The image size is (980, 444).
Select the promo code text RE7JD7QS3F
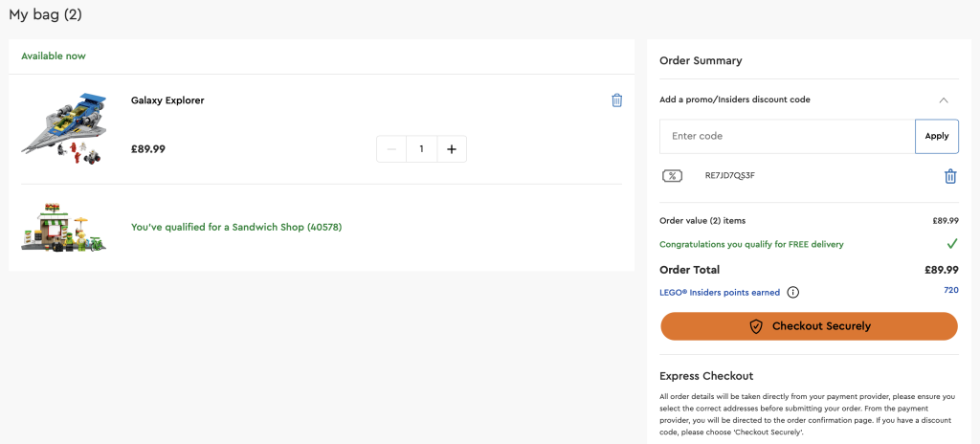coord(730,176)
